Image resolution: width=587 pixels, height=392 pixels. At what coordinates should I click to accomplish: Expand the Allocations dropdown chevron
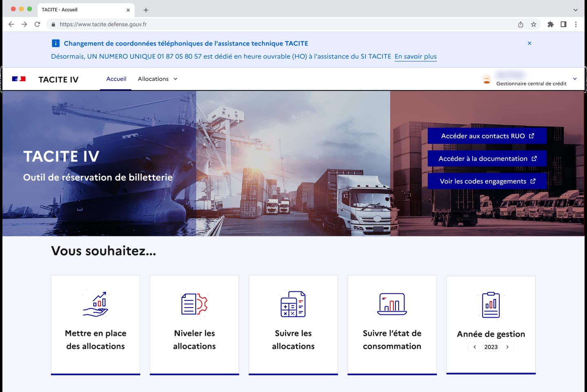point(175,79)
